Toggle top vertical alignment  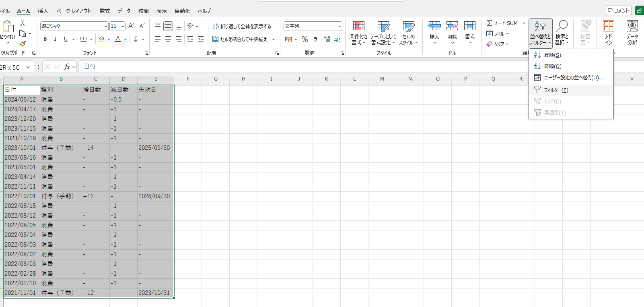(158, 26)
